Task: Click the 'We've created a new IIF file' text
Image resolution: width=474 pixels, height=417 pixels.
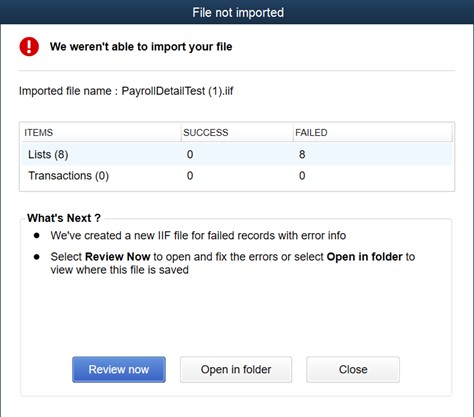Action: click(198, 236)
